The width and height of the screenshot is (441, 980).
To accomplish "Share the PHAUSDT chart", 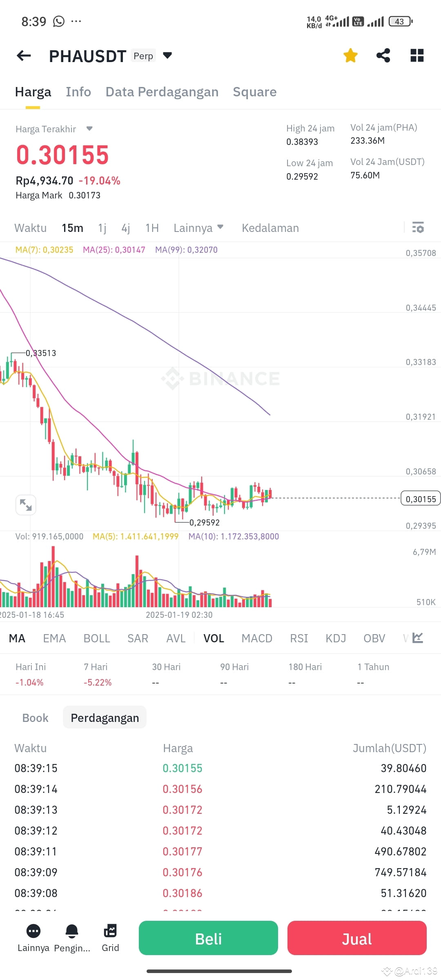I will click(383, 56).
